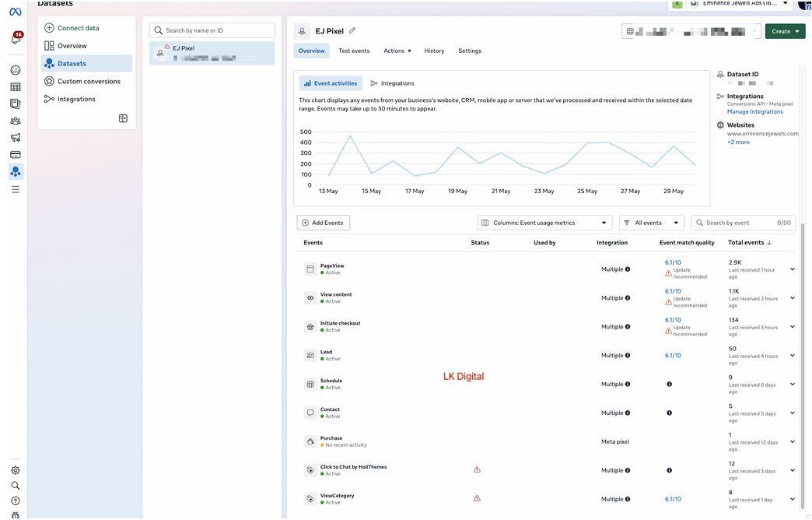Viewport: 812px width, 520px height.
Task: Open the All events filter dropdown
Action: point(652,223)
